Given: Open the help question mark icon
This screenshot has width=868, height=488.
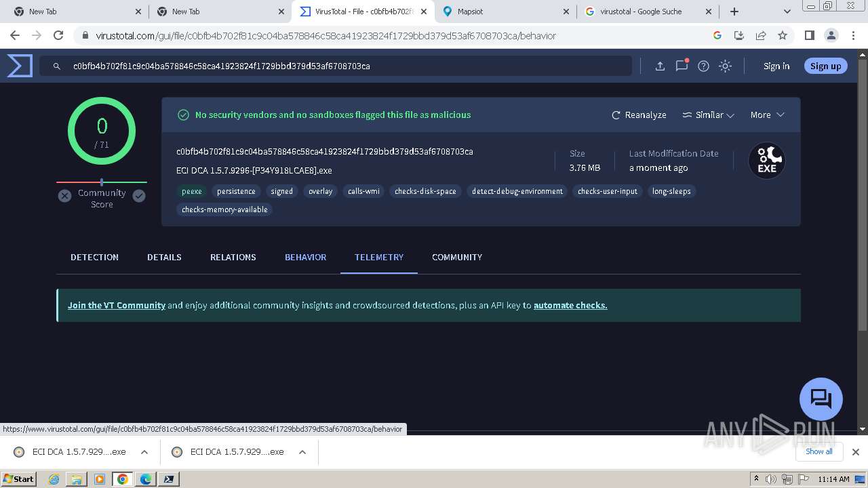Looking at the screenshot, I should pos(703,66).
